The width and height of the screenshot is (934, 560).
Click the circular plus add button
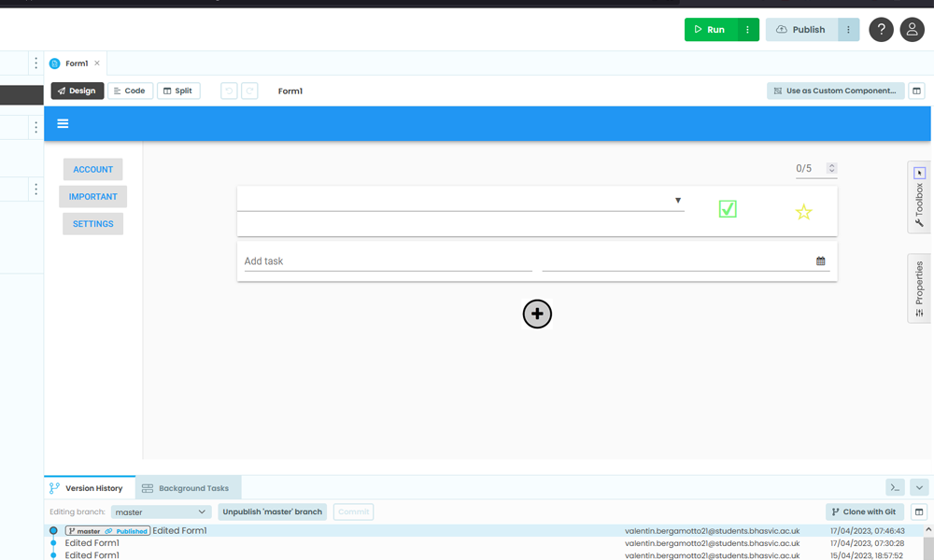pos(537,315)
